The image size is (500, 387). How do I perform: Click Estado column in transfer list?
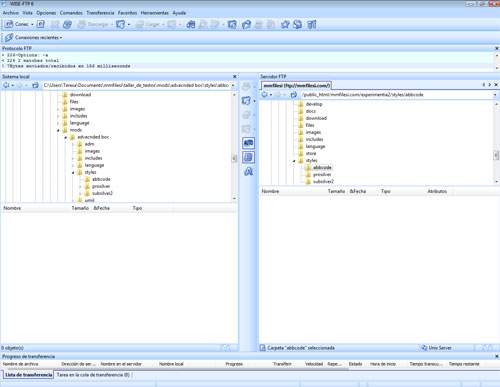(355, 364)
